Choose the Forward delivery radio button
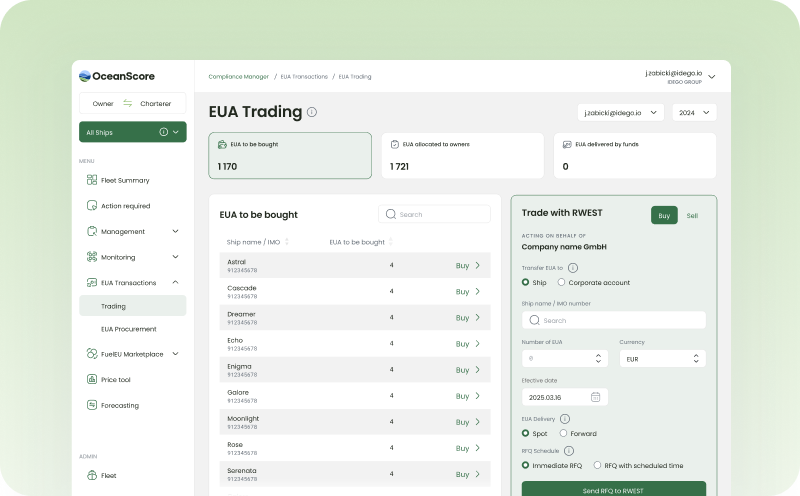The image size is (800, 496). click(x=563, y=433)
